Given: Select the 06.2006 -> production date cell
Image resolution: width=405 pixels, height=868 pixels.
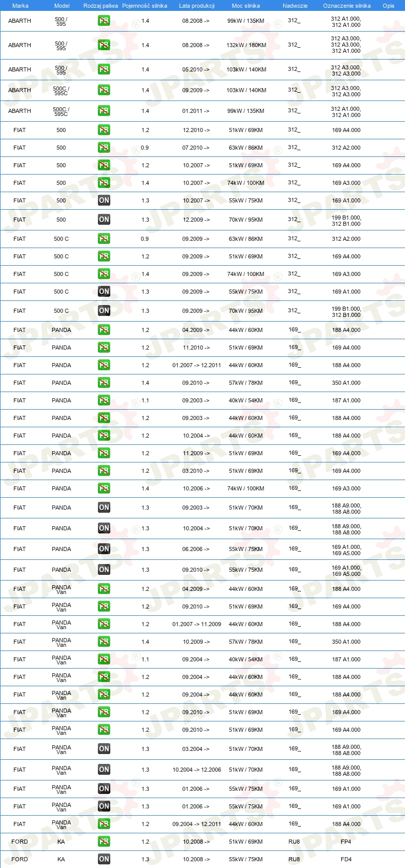Looking at the screenshot, I should click(196, 549).
